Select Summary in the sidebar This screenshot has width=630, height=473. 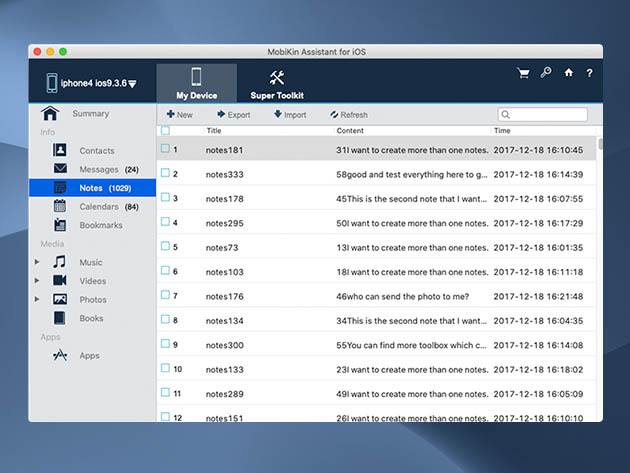pos(91,114)
